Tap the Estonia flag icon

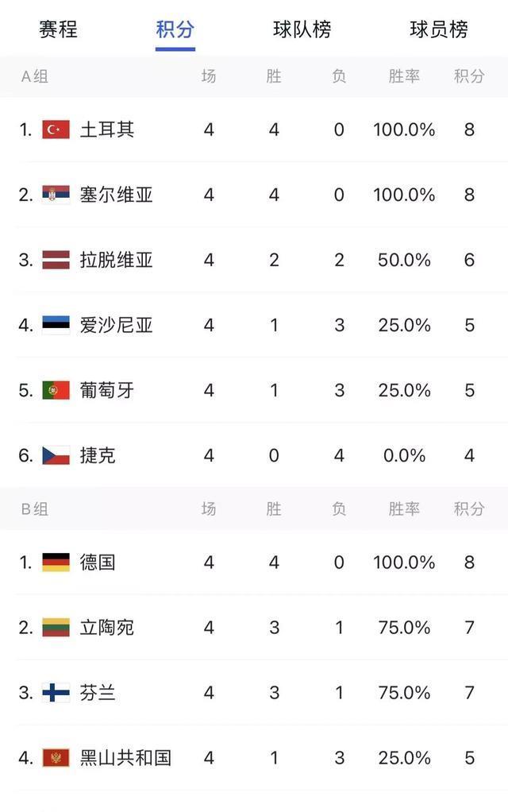tap(56, 325)
